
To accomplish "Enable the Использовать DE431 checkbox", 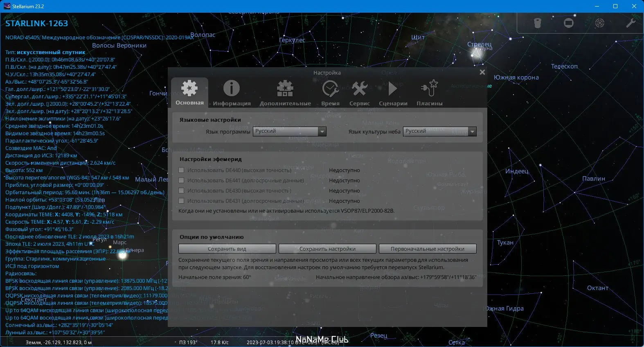I will click(181, 201).
